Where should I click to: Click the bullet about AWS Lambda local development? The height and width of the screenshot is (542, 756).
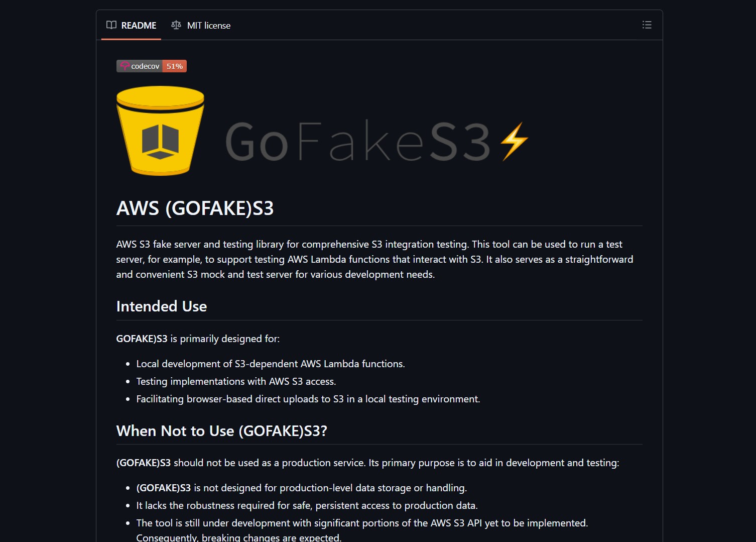click(x=270, y=363)
